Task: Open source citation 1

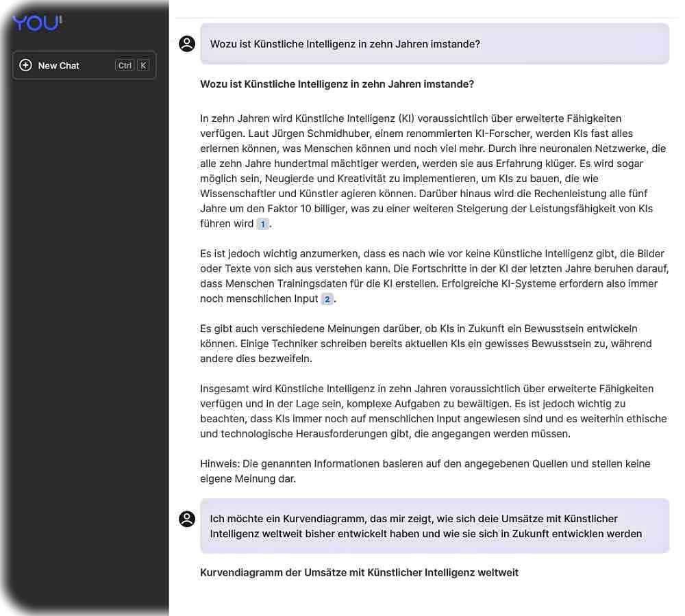Action: 262,224
